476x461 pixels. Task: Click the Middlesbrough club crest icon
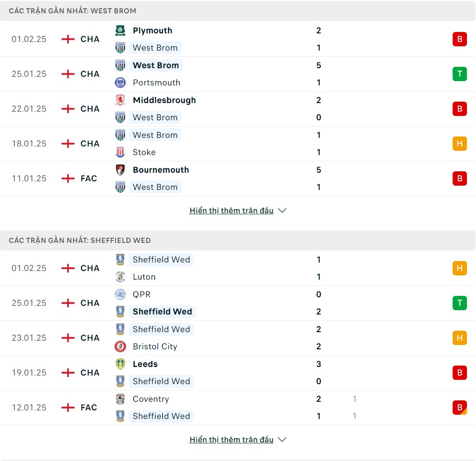120,100
